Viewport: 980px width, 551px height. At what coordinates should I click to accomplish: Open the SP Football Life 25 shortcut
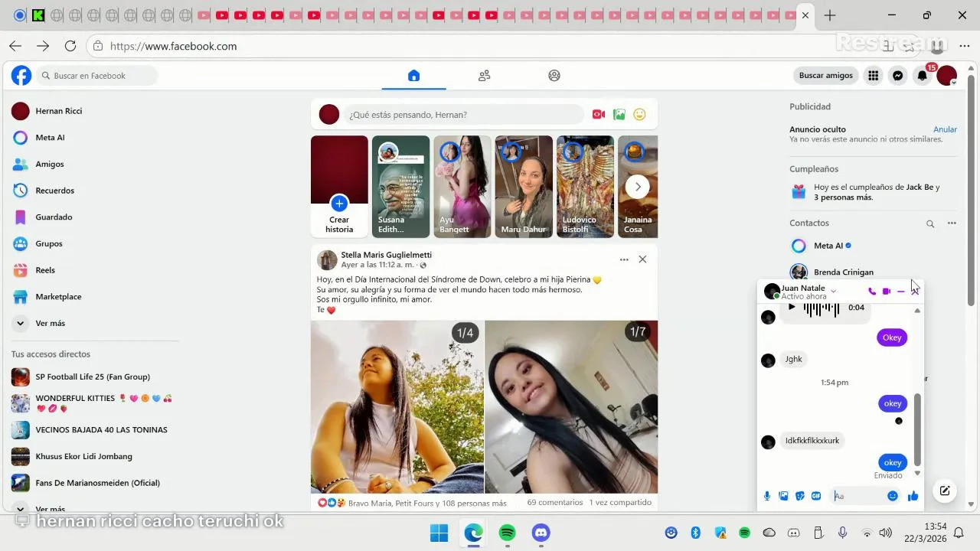[92, 377]
